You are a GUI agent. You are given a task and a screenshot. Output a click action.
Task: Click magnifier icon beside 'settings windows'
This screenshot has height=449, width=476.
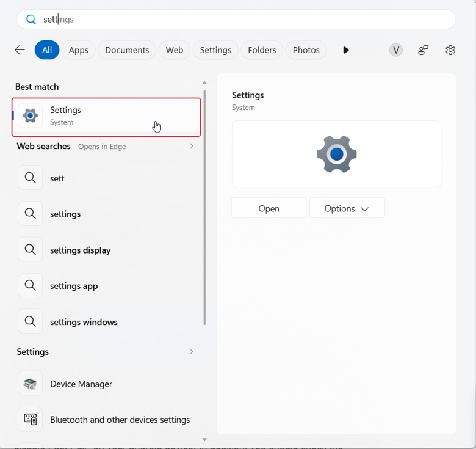click(x=30, y=321)
